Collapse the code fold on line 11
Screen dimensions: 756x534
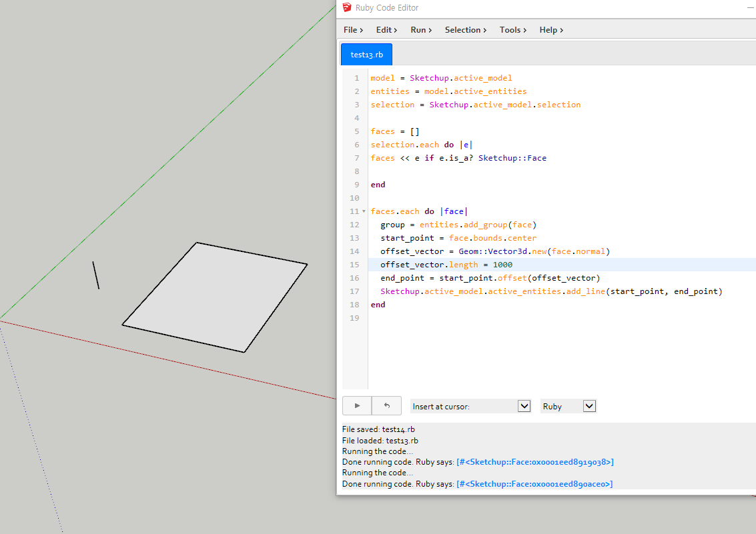tap(364, 211)
